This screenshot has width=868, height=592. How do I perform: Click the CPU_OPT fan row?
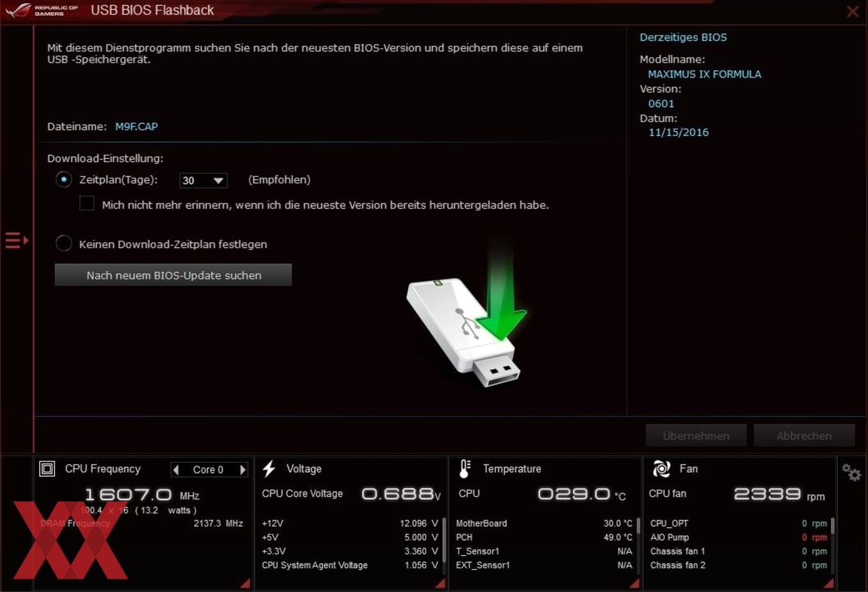(x=738, y=523)
